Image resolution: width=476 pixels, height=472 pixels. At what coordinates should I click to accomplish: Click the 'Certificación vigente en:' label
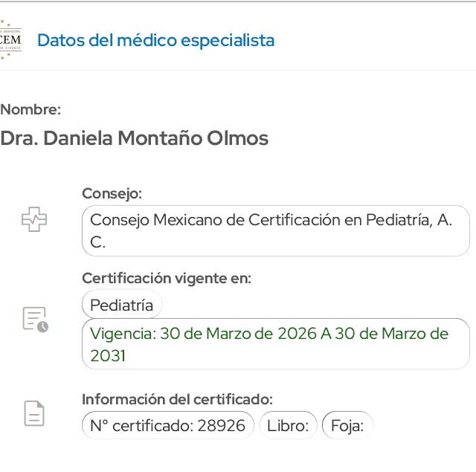click(x=167, y=278)
